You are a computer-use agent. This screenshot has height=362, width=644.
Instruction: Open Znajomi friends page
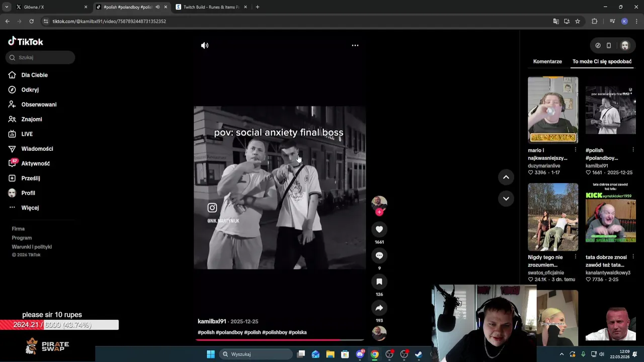point(31,119)
